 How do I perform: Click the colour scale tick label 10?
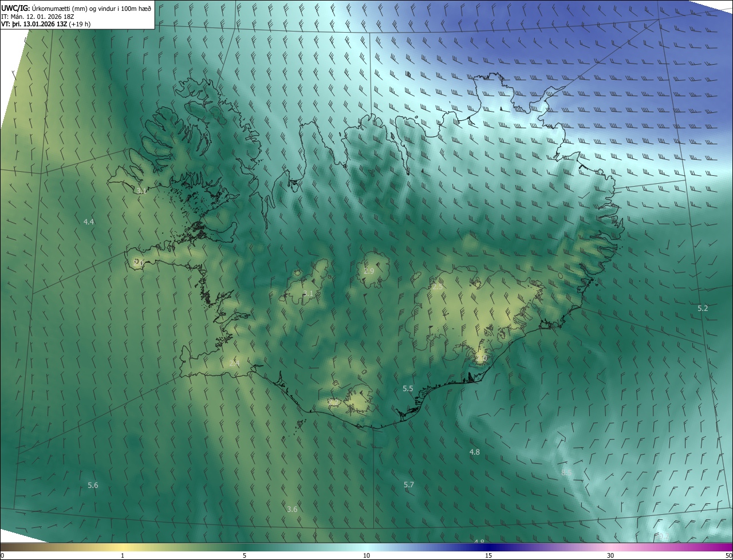366,555
